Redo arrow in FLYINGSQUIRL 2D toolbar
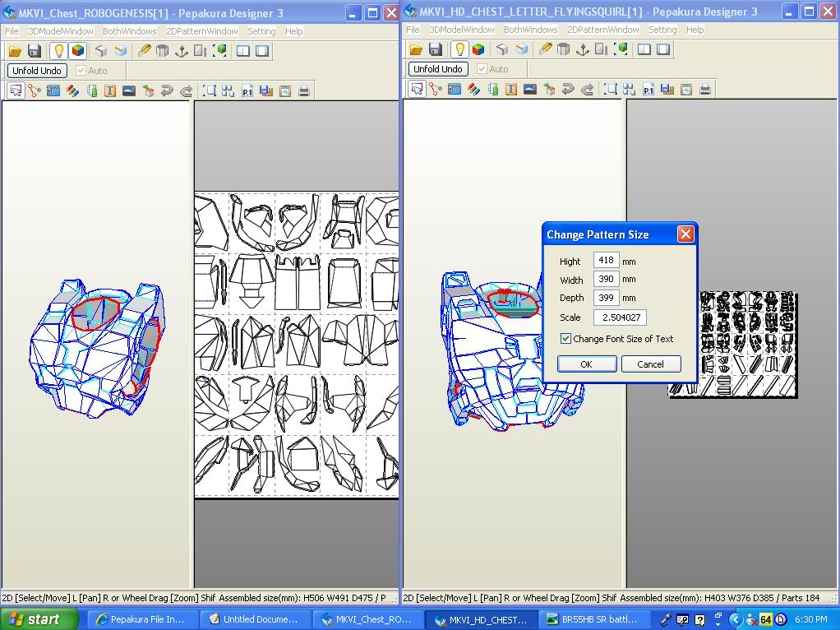This screenshot has width=840, height=630. tap(587, 89)
